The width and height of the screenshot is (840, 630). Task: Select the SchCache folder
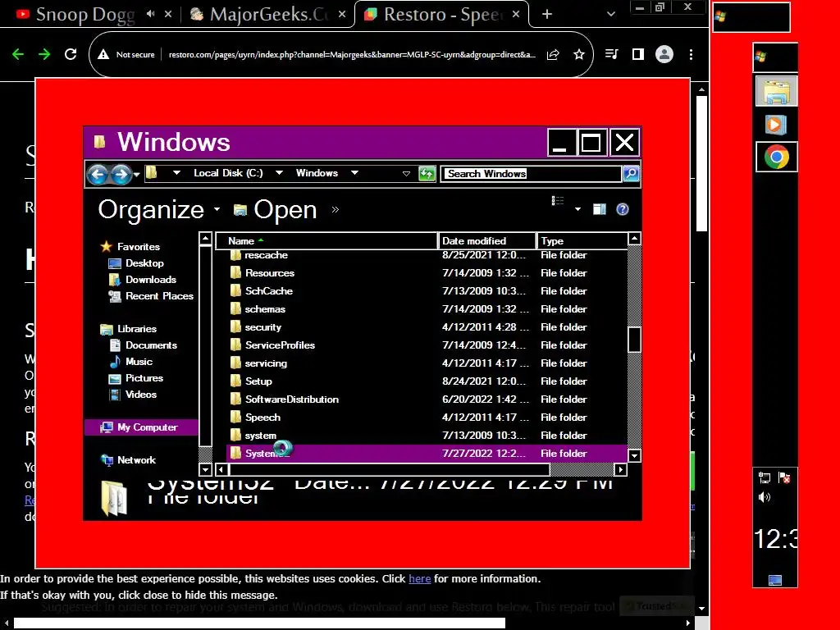click(x=268, y=291)
